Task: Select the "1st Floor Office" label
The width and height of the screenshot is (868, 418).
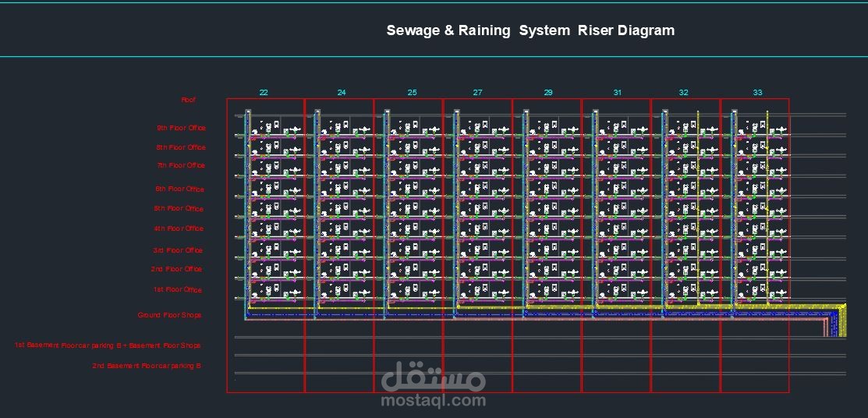Action: tap(178, 289)
